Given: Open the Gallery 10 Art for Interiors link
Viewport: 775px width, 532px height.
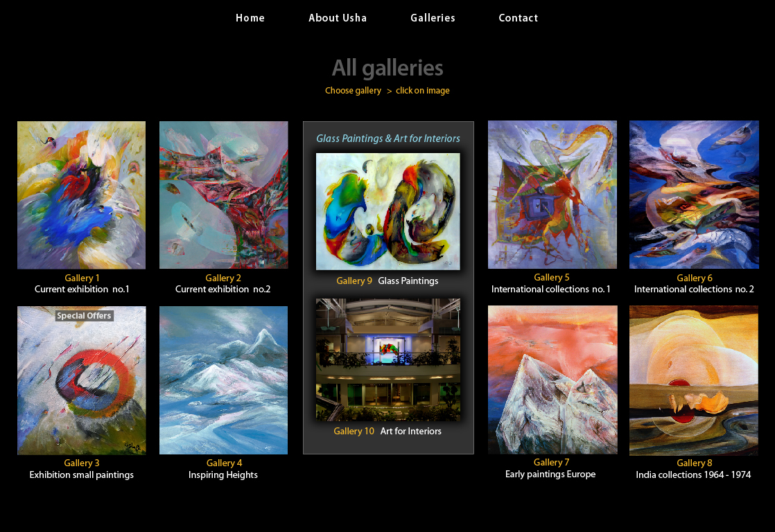Looking at the screenshot, I should click(387, 432).
